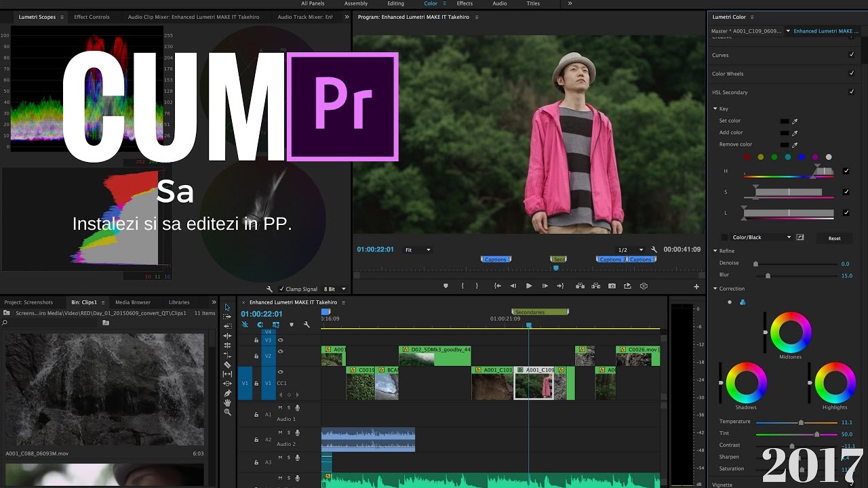Select the Hand tool

point(227,403)
